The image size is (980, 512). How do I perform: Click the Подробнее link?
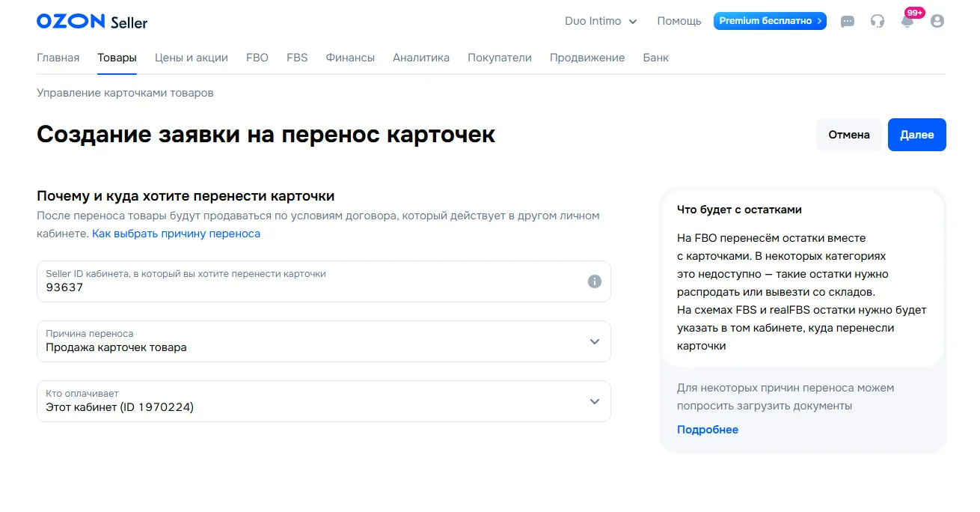tap(707, 429)
